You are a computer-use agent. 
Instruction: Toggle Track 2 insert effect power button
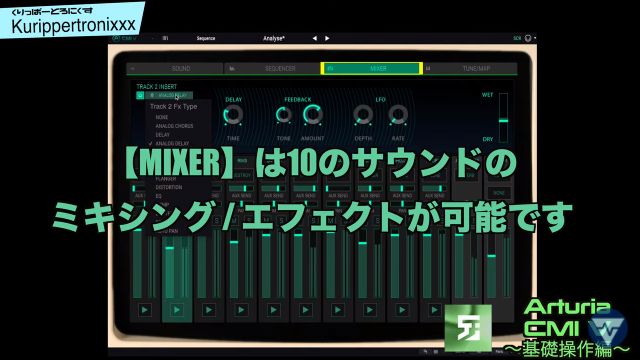click(140, 96)
